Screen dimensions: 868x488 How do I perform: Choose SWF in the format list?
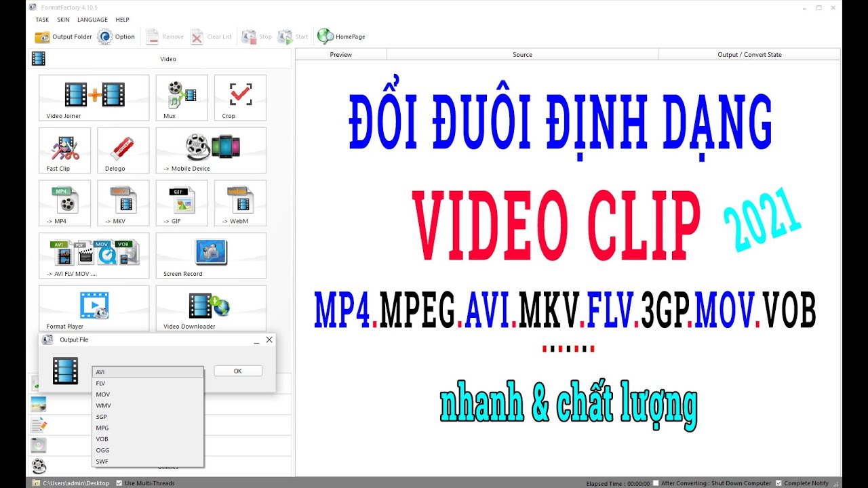tap(148, 462)
